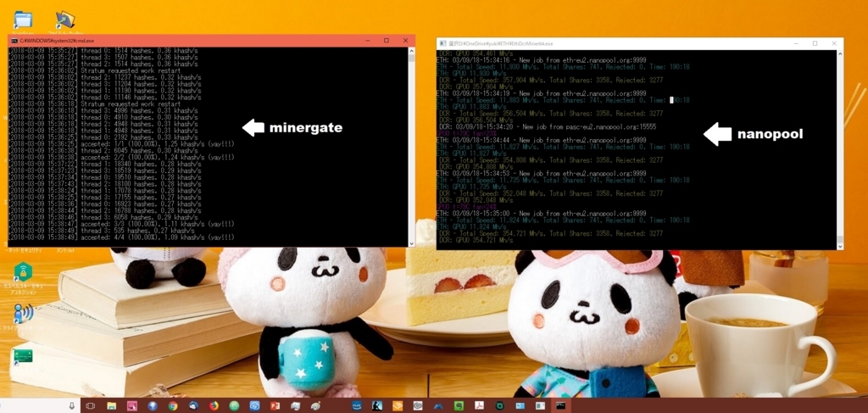
Task: Open the Kindle reader icon in taskbar
Action: coord(377,406)
